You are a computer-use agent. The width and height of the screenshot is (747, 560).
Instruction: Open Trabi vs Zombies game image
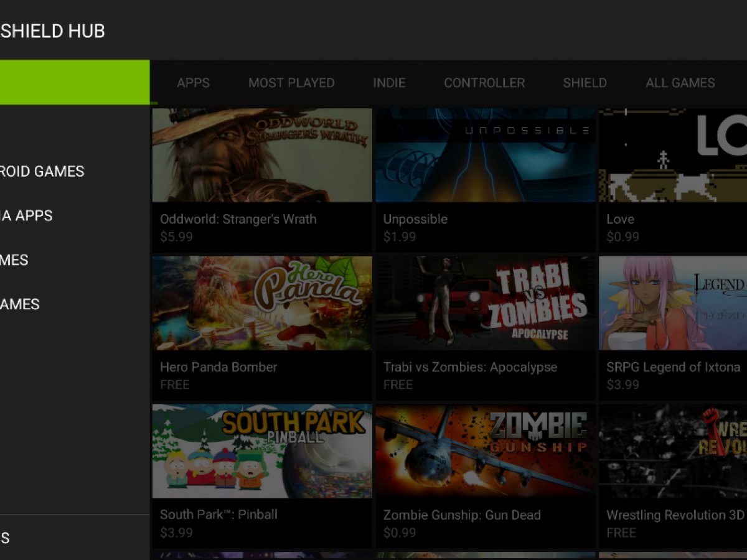[x=486, y=303]
